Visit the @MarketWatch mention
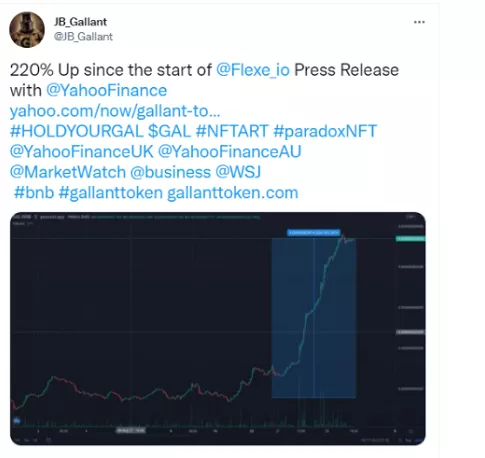Viewport: 485px width, 458px height. pyautogui.click(x=68, y=172)
